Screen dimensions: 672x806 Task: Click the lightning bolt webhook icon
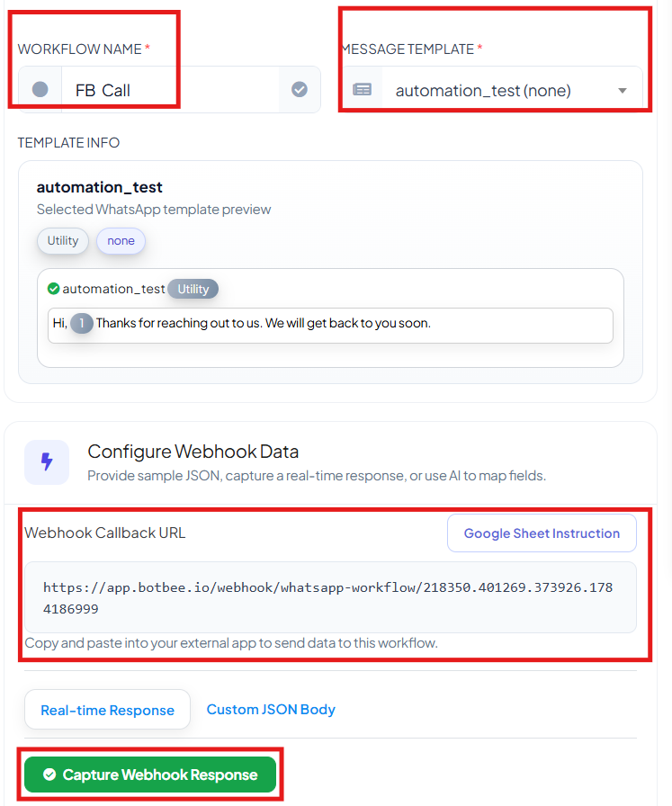coord(47,461)
